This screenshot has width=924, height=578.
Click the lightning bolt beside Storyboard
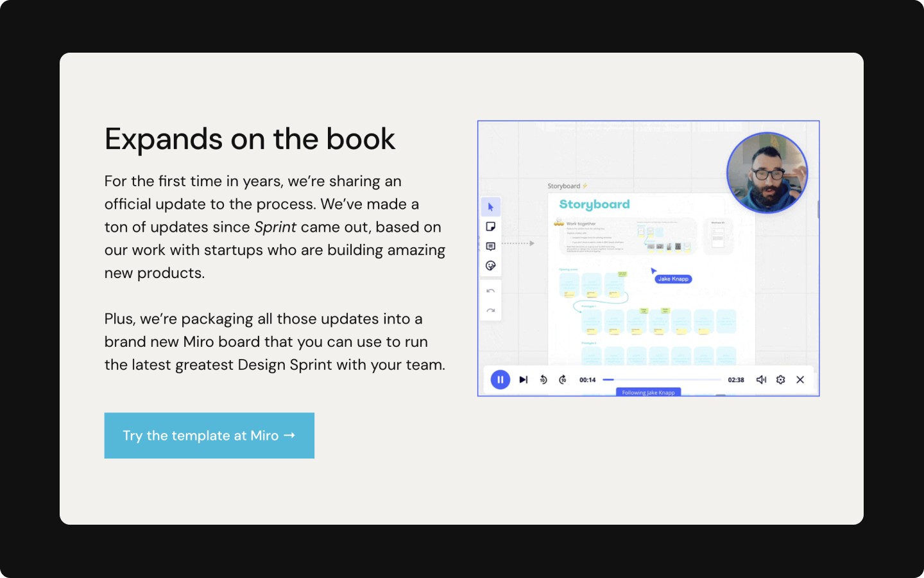(585, 186)
